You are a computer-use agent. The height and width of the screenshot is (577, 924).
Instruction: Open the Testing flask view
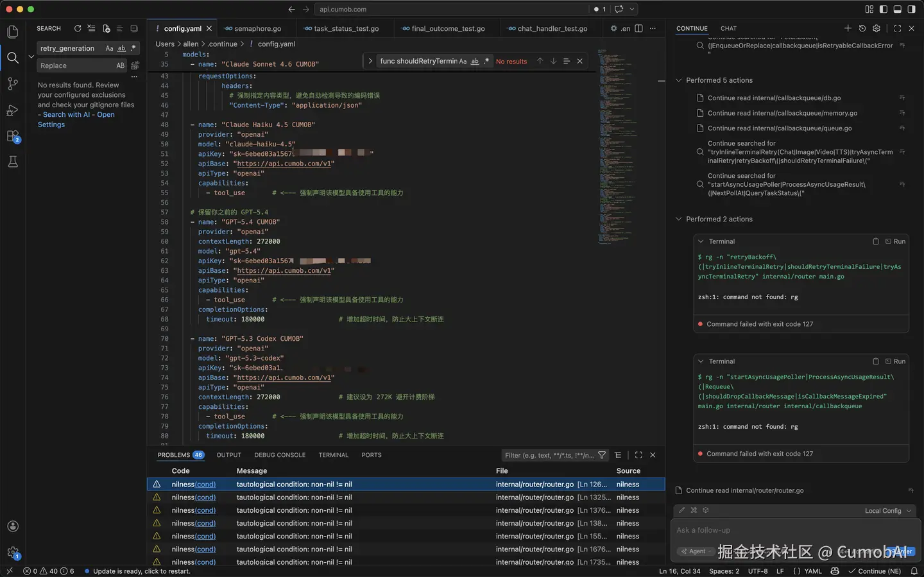point(12,162)
